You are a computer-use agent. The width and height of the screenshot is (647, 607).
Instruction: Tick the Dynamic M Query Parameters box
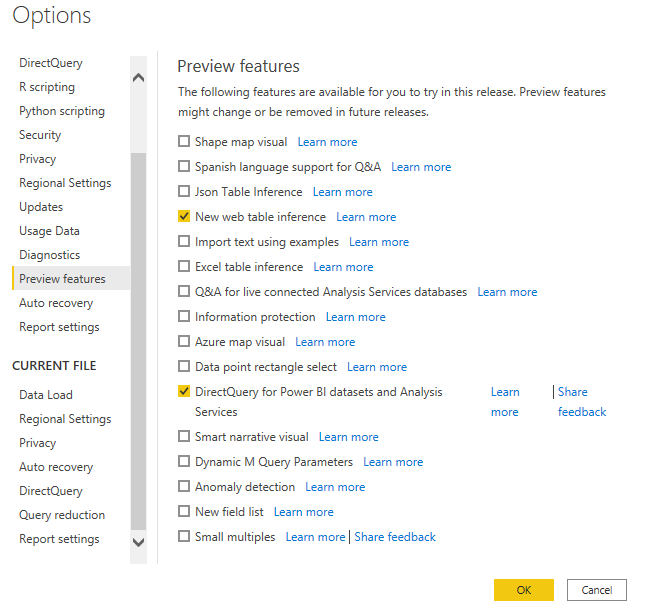tap(184, 462)
